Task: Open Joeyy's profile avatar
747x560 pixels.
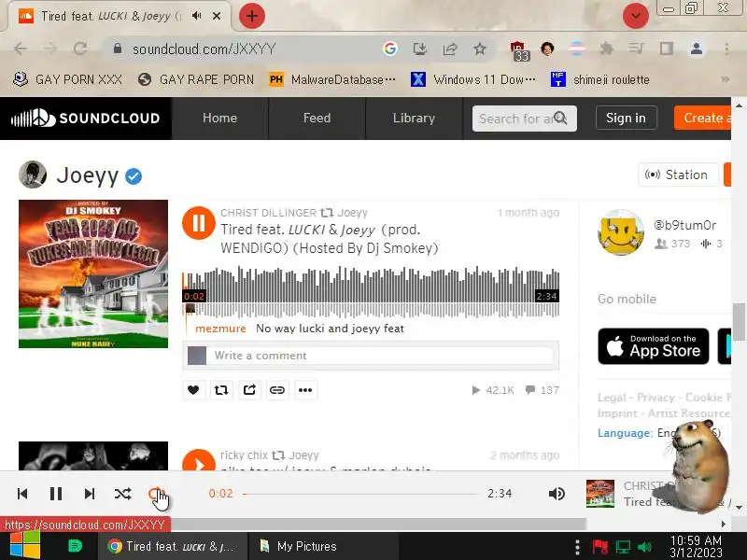Action: tap(33, 175)
